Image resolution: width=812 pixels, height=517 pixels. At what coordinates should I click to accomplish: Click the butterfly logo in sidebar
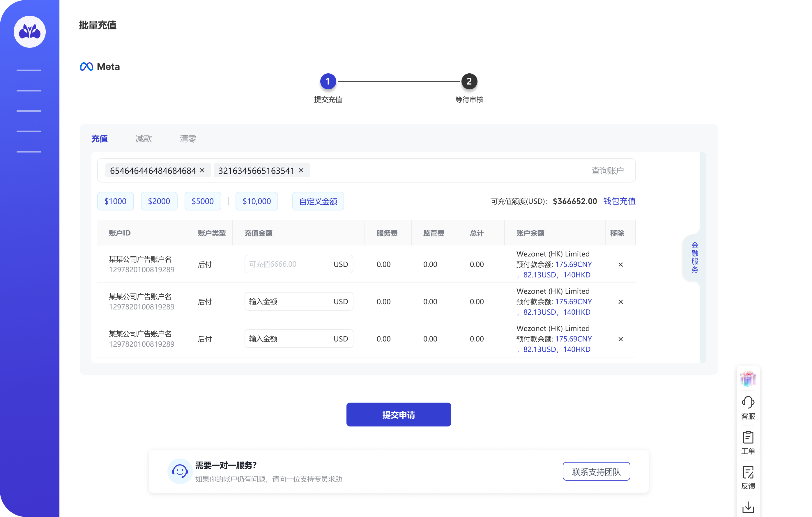pyautogui.click(x=30, y=32)
